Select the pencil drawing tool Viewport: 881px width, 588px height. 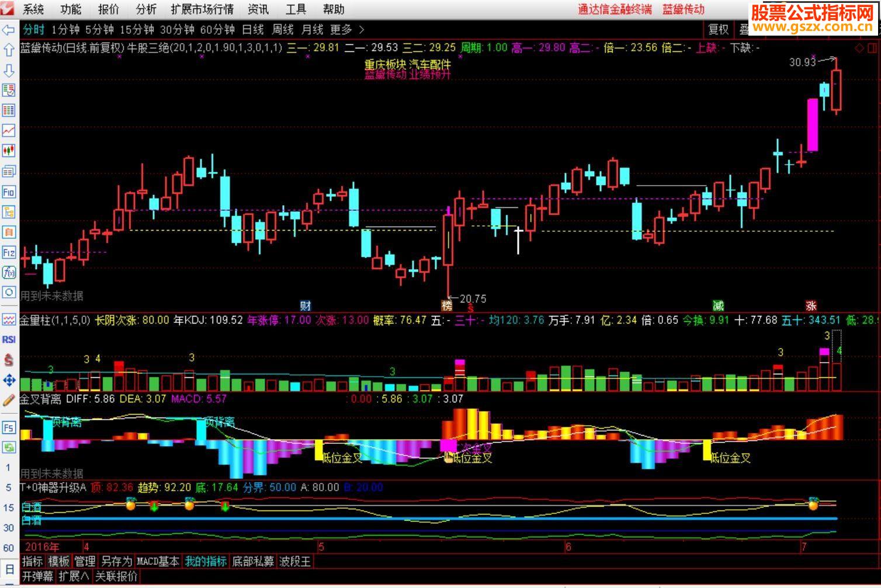[9, 401]
